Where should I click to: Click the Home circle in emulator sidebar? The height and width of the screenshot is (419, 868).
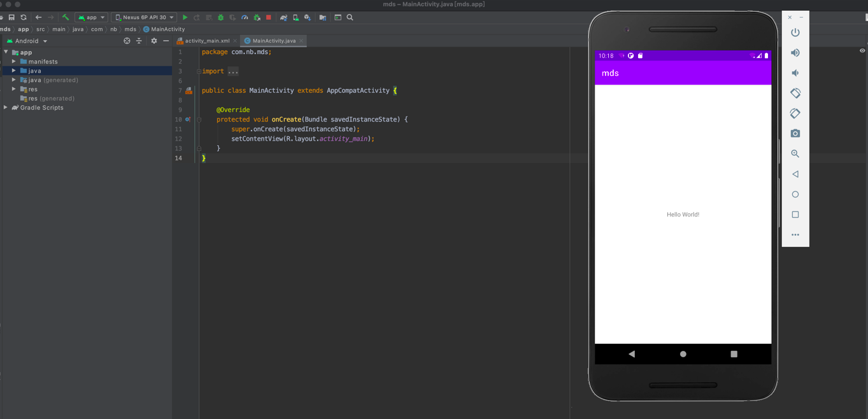(x=795, y=194)
